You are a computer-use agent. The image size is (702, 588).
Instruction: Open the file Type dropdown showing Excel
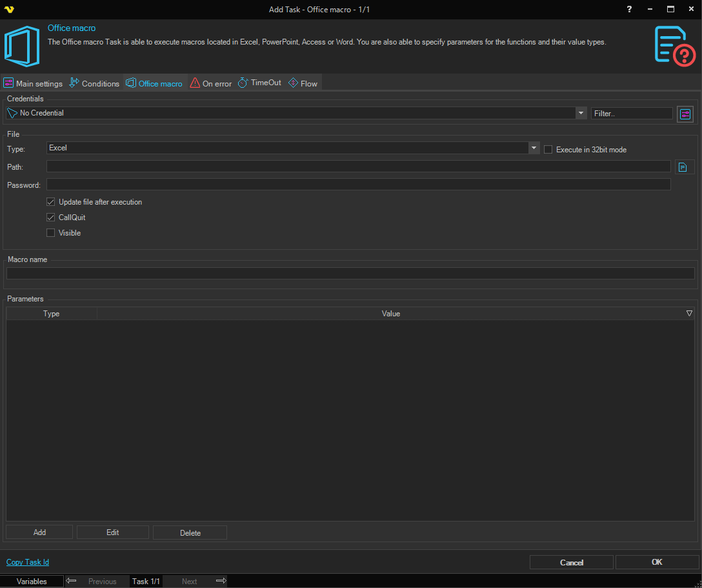534,148
